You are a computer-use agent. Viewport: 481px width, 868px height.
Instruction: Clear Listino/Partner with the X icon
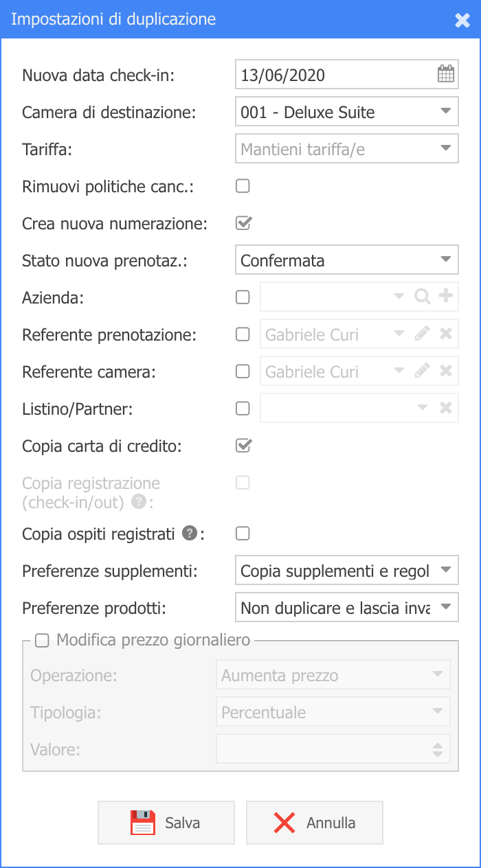446,408
